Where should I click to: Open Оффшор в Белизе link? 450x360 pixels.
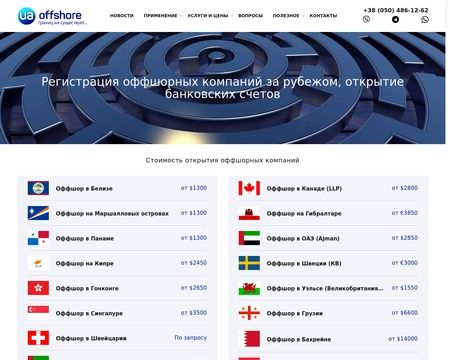point(84,188)
